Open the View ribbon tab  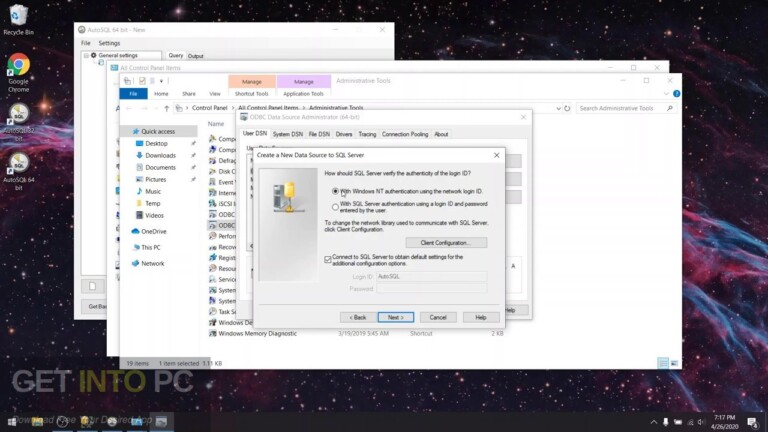pyautogui.click(x=215, y=94)
